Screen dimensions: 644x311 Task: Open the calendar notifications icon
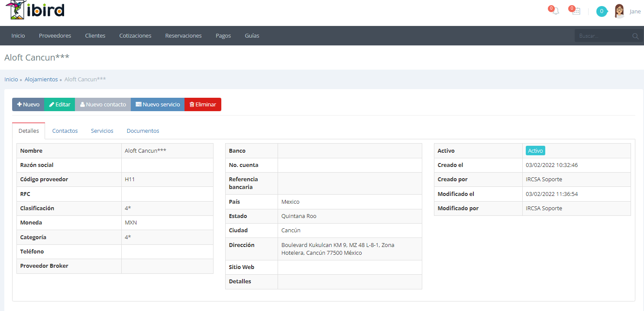(576, 11)
